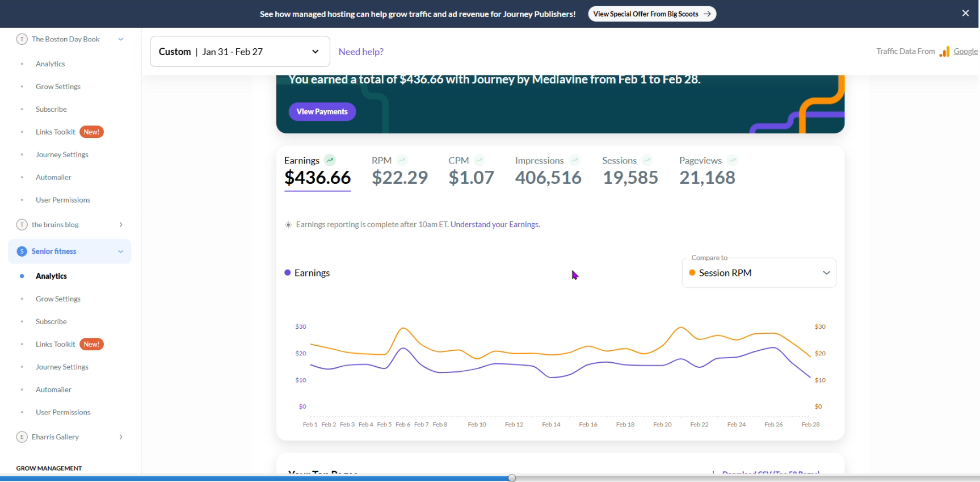
Task: Click The Boston Day Book site avatar icon
Action: tap(22, 39)
